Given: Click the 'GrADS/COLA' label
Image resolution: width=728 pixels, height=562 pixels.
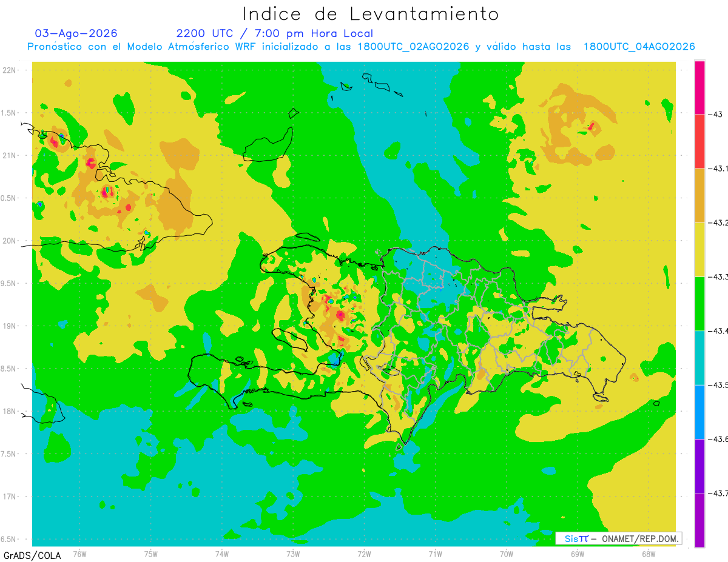Looking at the screenshot, I should 32,555.
